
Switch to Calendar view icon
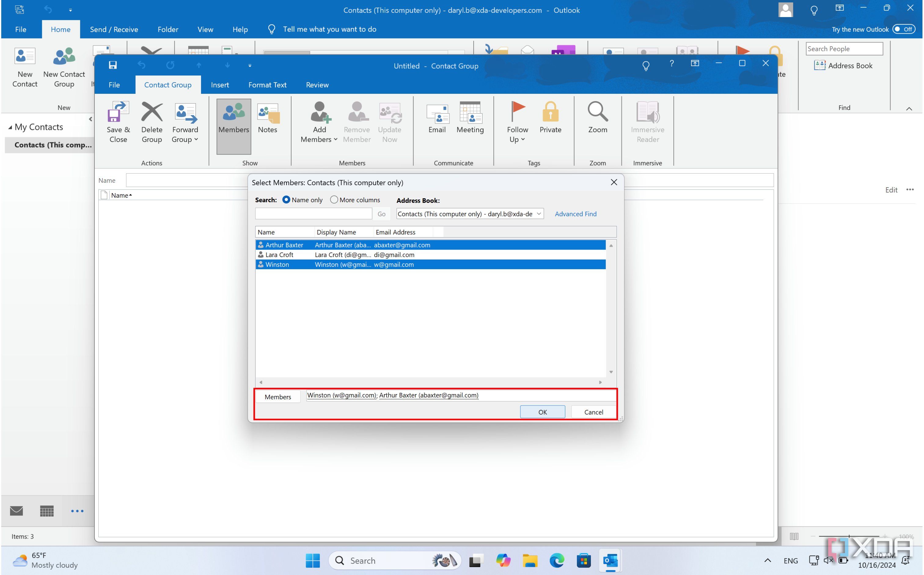(47, 511)
